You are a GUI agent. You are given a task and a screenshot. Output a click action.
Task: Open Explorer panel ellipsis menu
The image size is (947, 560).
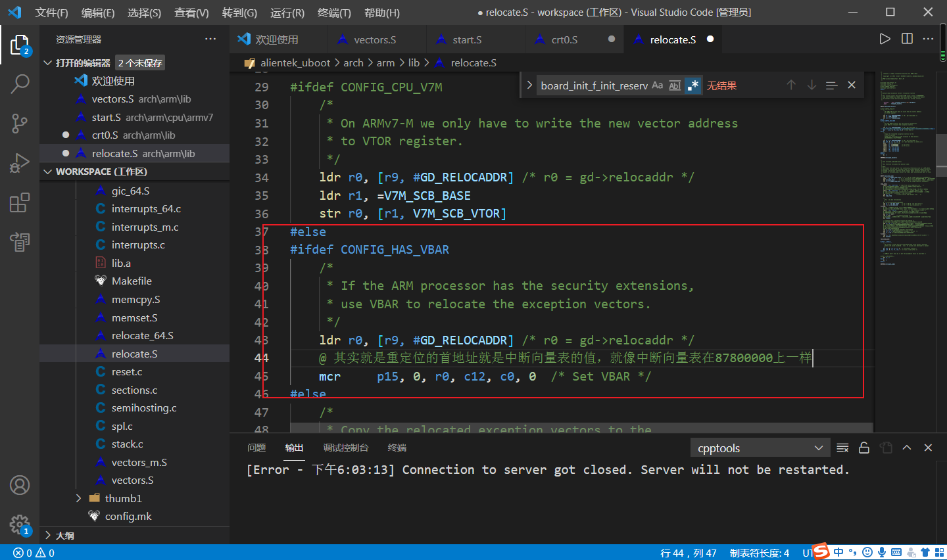[x=210, y=39]
